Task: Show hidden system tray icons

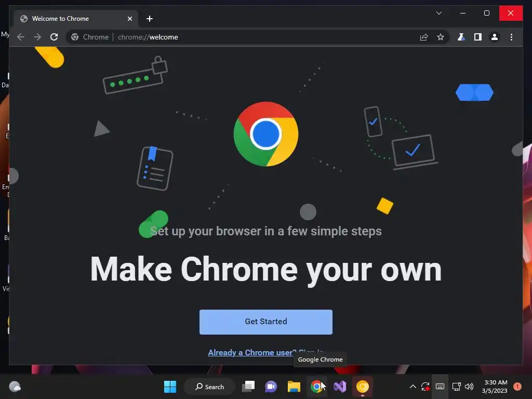Action: (413, 387)
